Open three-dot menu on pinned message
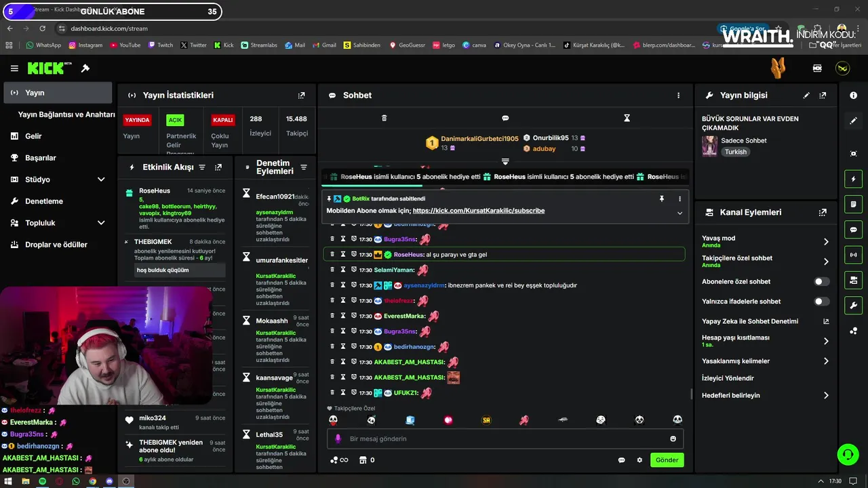Screen dimensions: 868x488 (679, 199)
